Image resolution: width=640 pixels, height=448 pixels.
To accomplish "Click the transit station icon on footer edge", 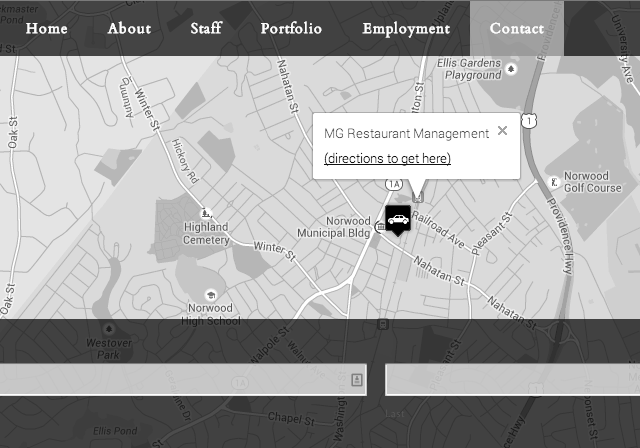I will pyautogui.click(x=383, y=324).
